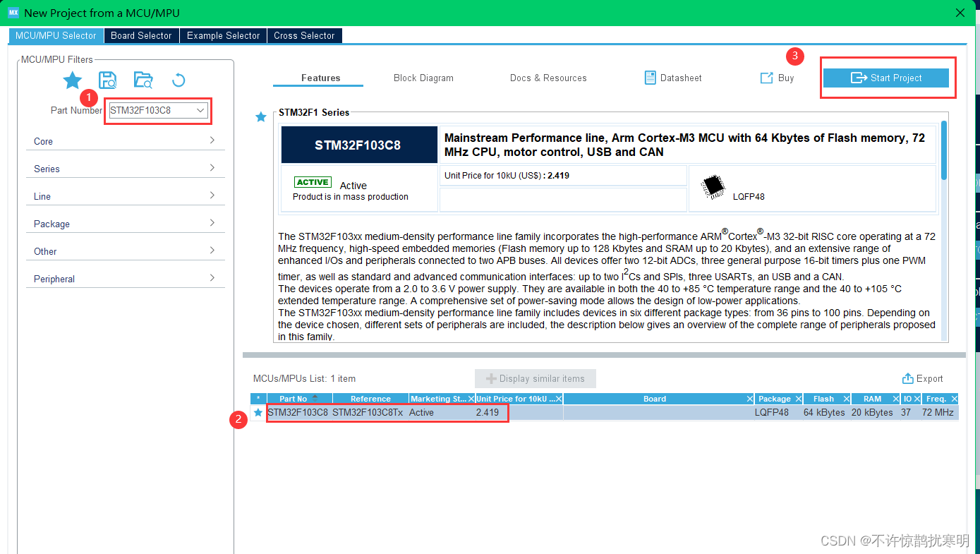The height and width of the screenshot is (554, 980).
Task: Sort list by Part No column header
Action: click(299, 399)
